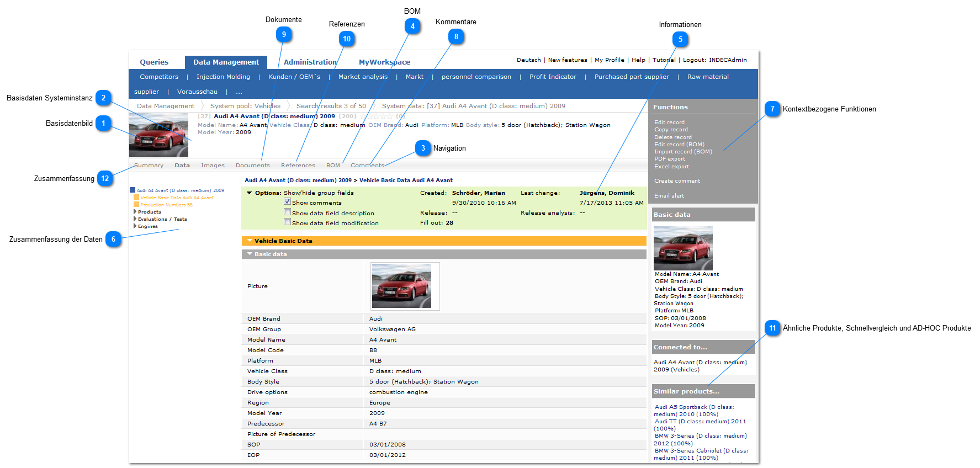This screenshot has width=980, height=468.
Task: Expand the Engines tree node
Action: (x=135, y=226)
